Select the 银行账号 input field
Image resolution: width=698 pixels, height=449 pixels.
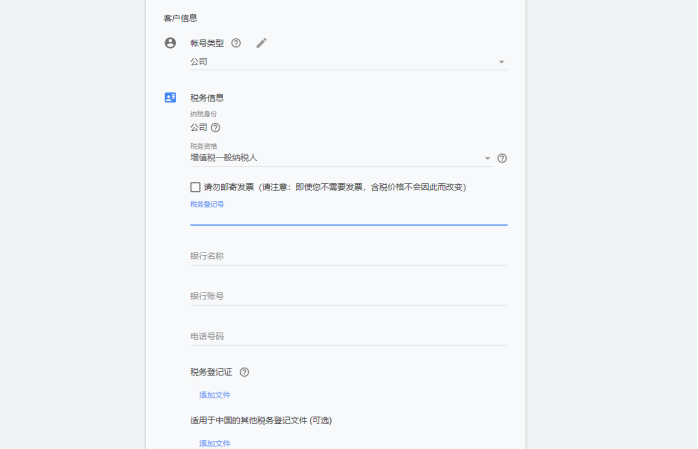click(348, 296)
